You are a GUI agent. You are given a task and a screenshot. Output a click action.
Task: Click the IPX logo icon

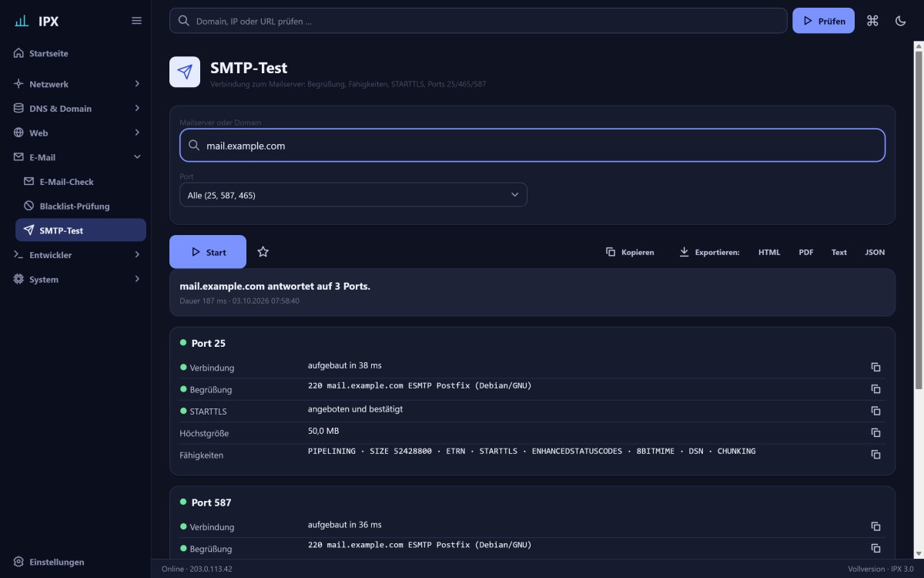point(22,21)
